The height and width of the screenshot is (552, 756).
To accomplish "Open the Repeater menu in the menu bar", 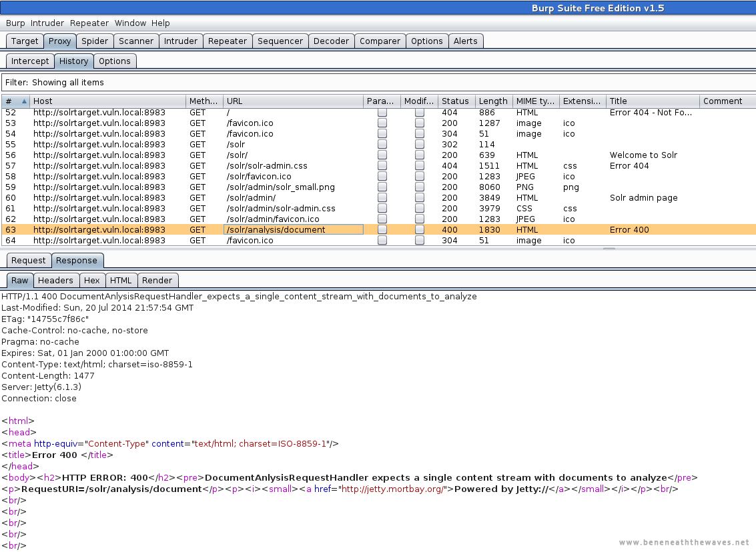I will pos(89,23).
